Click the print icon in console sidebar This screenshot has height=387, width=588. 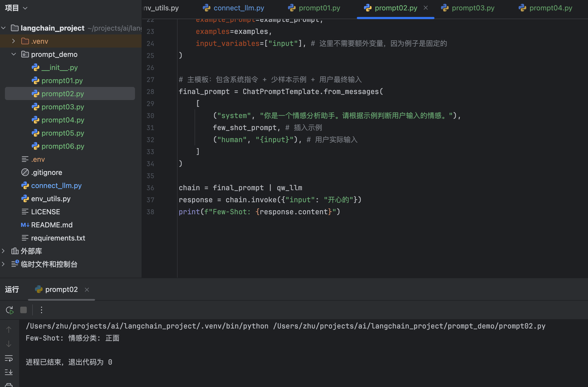point(9,385)
